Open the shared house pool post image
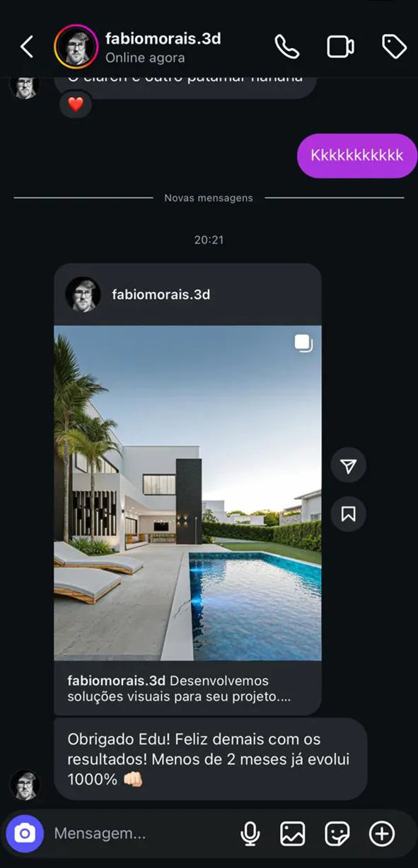 point(187,493)
